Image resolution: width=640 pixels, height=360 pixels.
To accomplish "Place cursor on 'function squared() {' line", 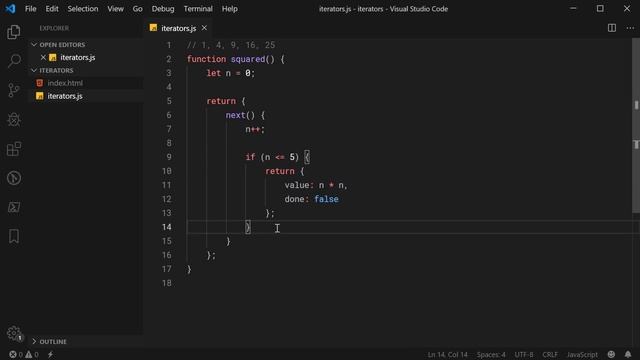I will point(236,59).
